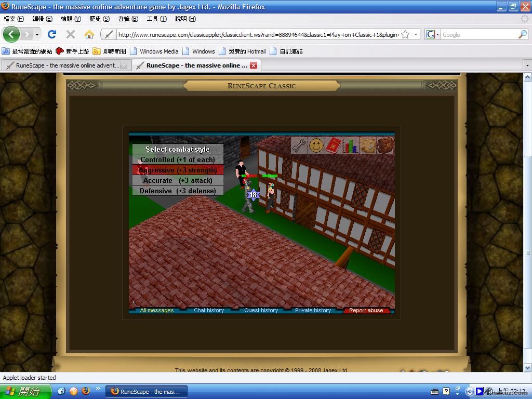532x399 pixels.
Task: Open the 工具 (T) menu
Action: pos(156,19)
